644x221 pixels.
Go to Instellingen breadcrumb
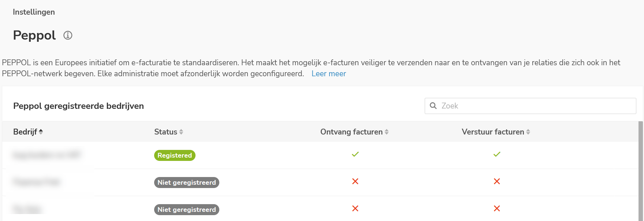click(34, 12)
